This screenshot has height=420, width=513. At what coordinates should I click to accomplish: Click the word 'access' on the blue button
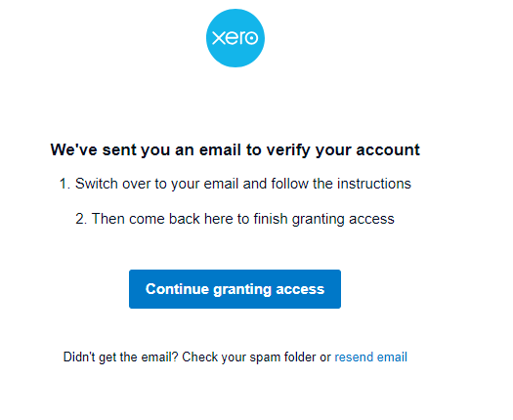300,289
